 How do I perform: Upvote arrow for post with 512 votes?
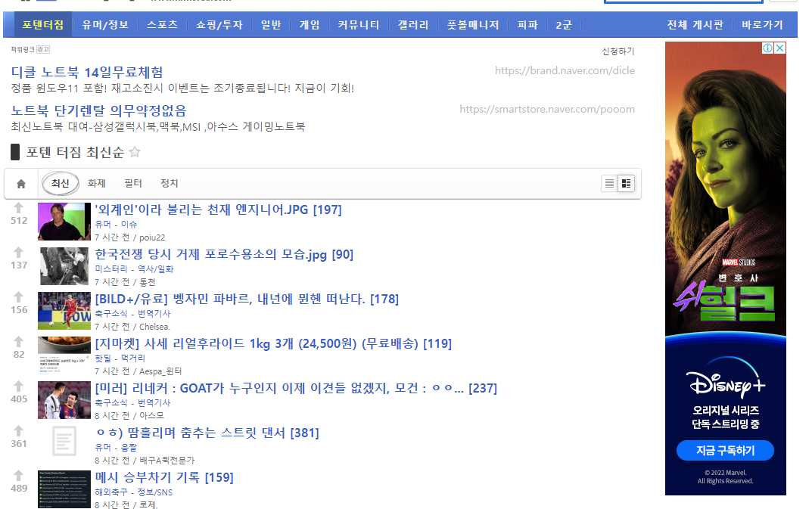tap(19, 208)
